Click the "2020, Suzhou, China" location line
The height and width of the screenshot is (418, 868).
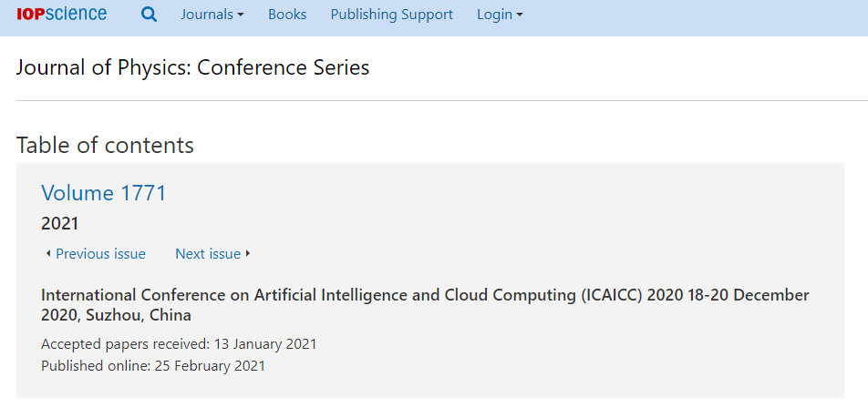pos(117,316)
